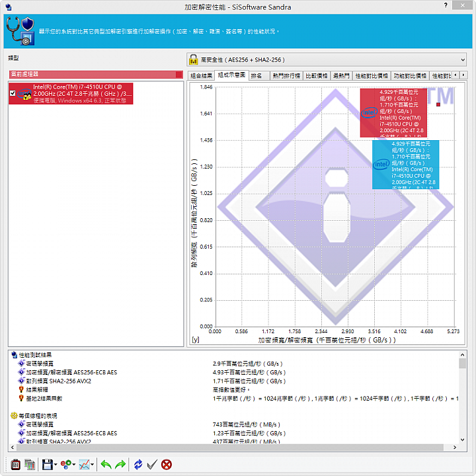The width and height of the screenshot is (476, 476).
Task: Click the red cancel X icon
Action: click(167, 465)
